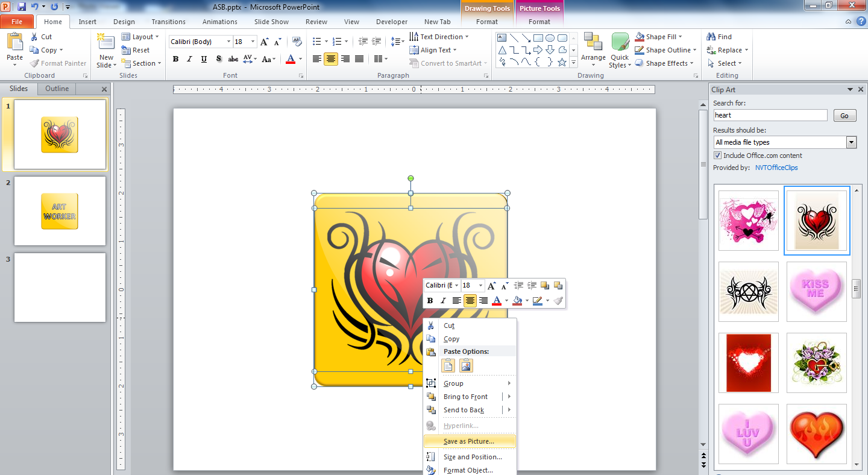Select the star shape in shapes gallery
The width and height of the screenshot is (868, 475).
pyautogui.click(x=562, y=61)
